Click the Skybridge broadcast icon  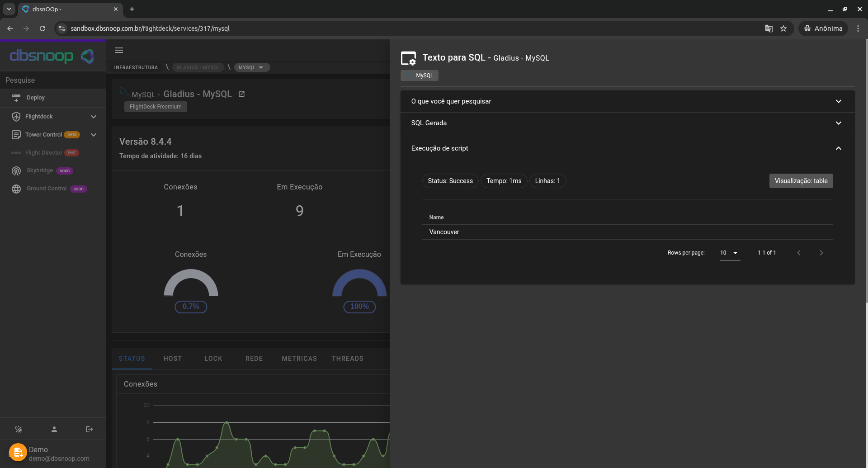(x=16, y=171)
